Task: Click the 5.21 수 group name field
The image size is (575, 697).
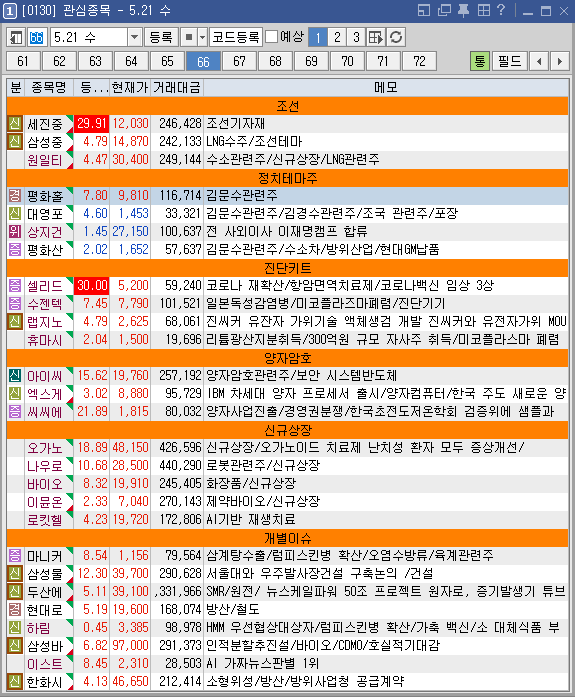Action: click(x=89, y=37)
